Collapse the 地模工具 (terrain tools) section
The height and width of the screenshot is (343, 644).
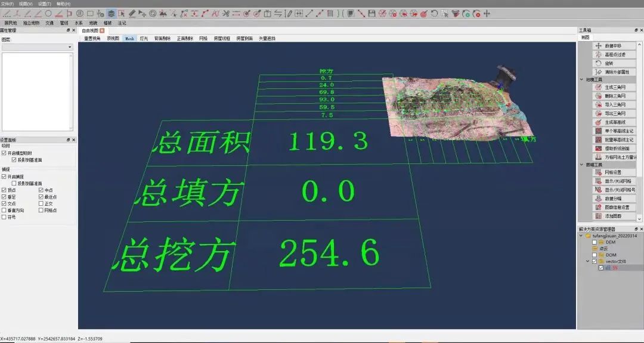(581, 79)
